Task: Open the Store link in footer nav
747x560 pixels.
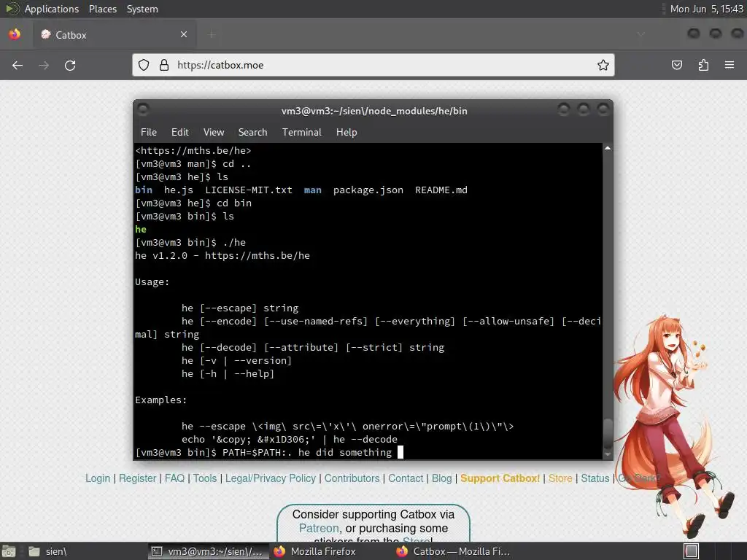Action: click(x=560, y=478)
